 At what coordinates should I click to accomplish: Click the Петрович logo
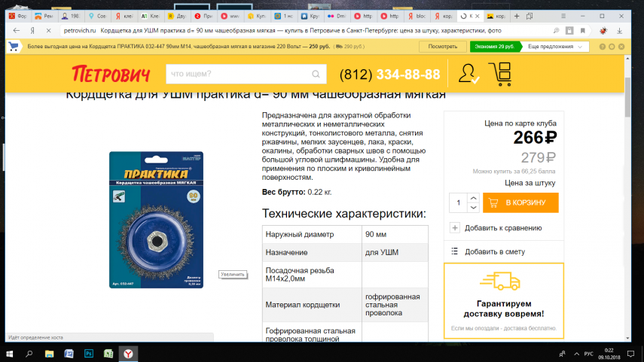click(x=111, y=74)
